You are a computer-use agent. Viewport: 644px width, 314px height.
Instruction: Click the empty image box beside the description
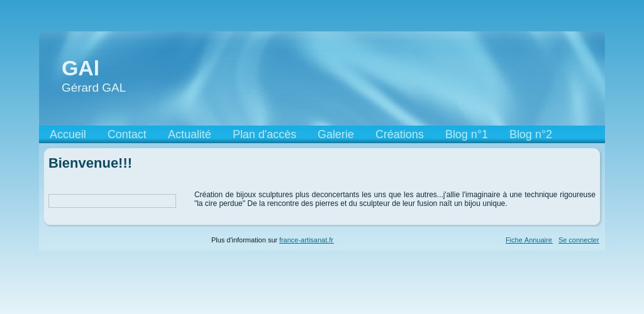pos(112,201)
